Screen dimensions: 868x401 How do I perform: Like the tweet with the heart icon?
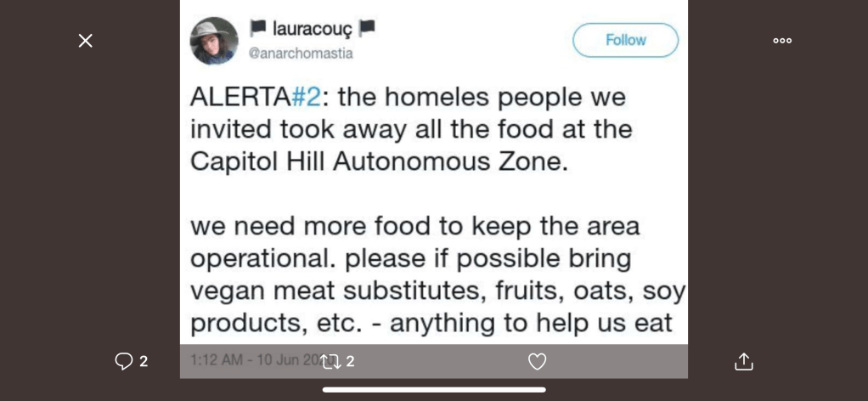pos(537,361)
